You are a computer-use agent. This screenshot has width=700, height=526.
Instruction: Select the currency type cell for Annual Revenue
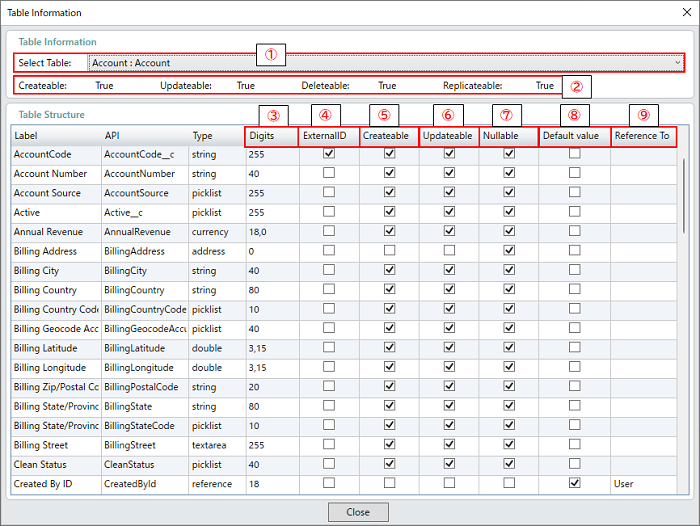(217, 232)
